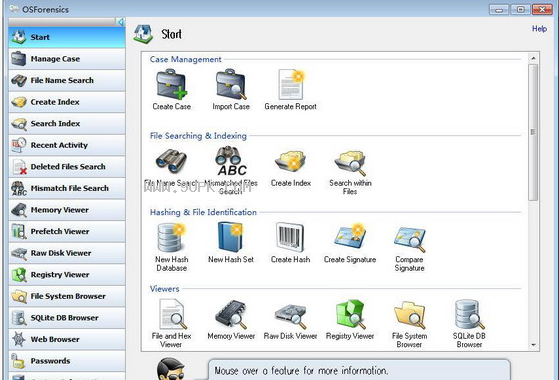
Task: Open Create Signature icon
Action: (x=350, y=237)
